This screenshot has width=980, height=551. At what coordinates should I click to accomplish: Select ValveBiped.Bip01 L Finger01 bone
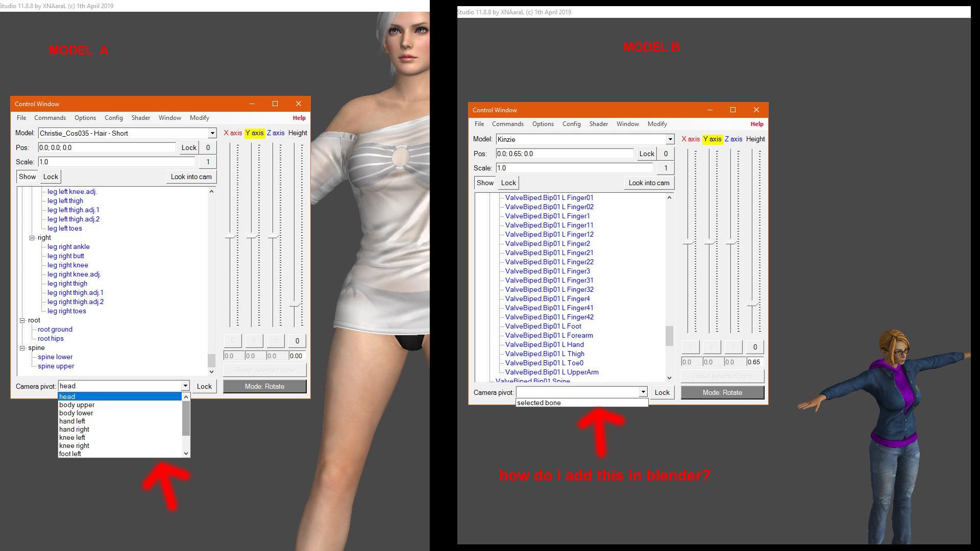(550, 197)
